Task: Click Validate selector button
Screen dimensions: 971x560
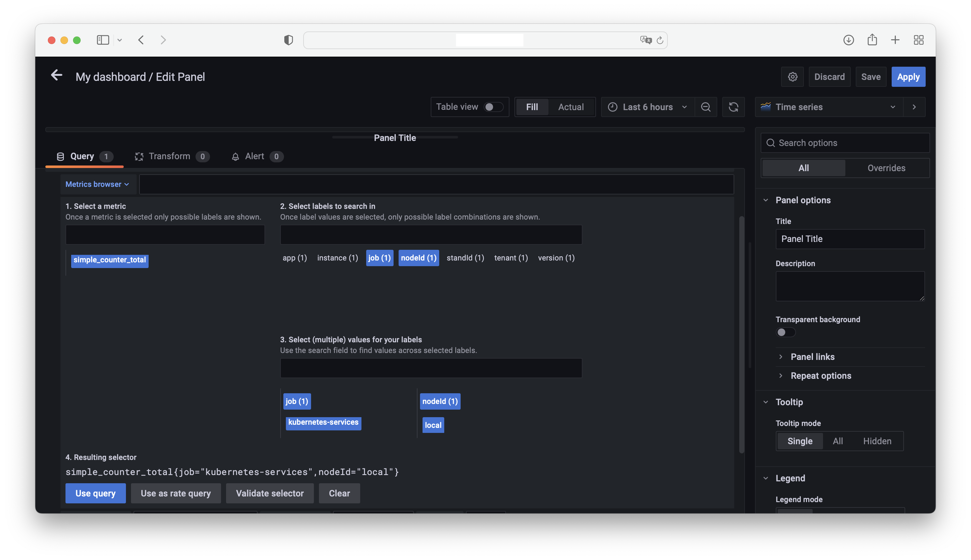Action: pyautogui.click(x=270, y=493)
